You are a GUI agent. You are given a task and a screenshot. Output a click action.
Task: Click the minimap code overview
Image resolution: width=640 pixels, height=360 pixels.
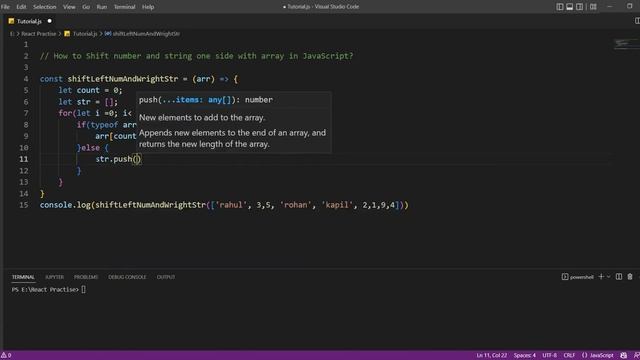(x=626, y=43)
